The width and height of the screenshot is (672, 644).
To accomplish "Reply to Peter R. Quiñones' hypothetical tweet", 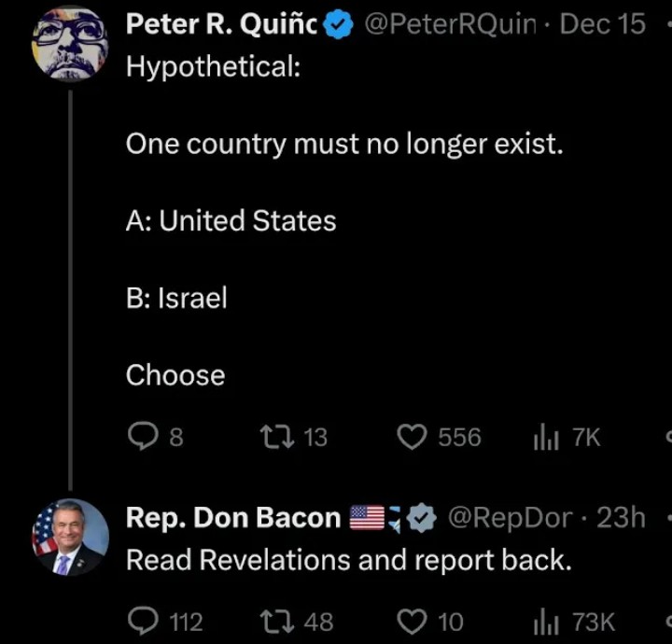I will pyautogui.click(x=141, y=437).
